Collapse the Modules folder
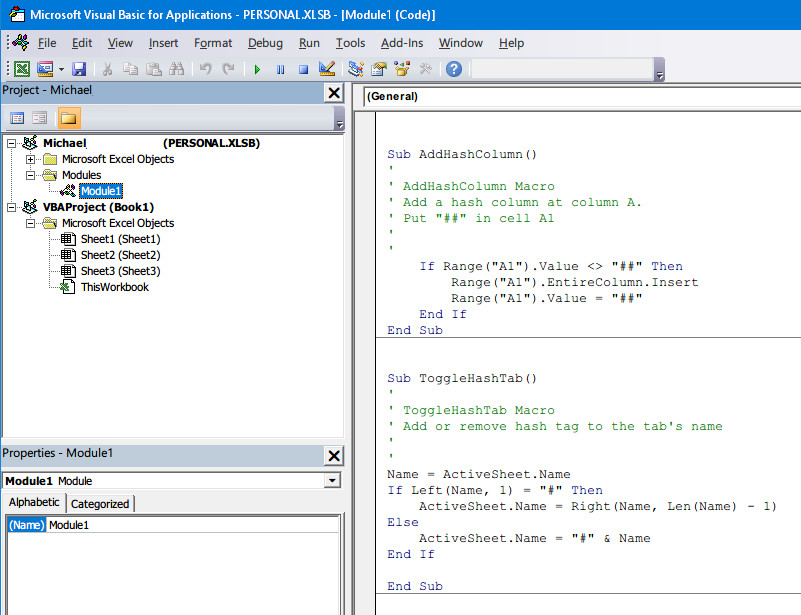Viewport: 801px width, 615px height. pos(31,175)
